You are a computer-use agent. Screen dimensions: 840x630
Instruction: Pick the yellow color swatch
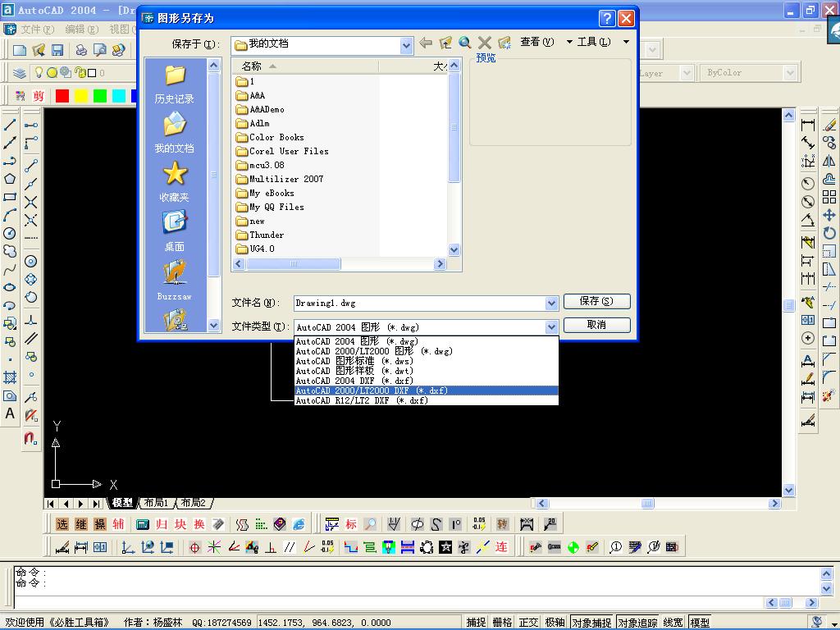81,96
